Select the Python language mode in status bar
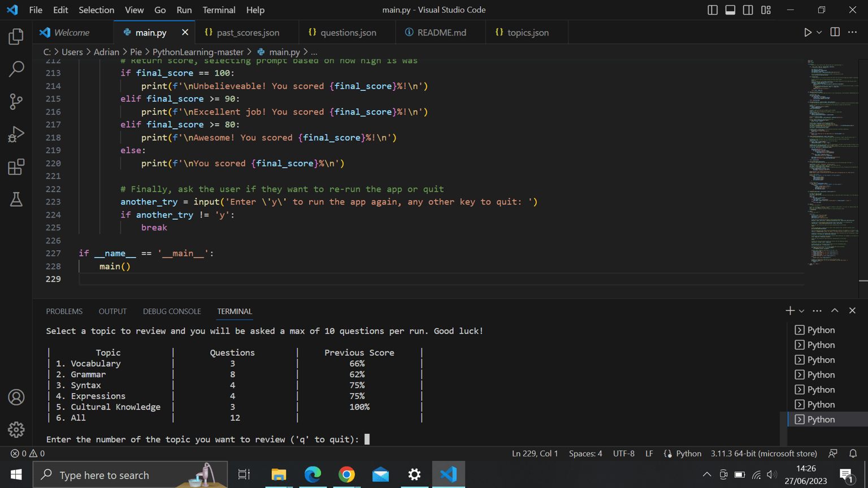The image size is (868, 488). tap(688, 454)
